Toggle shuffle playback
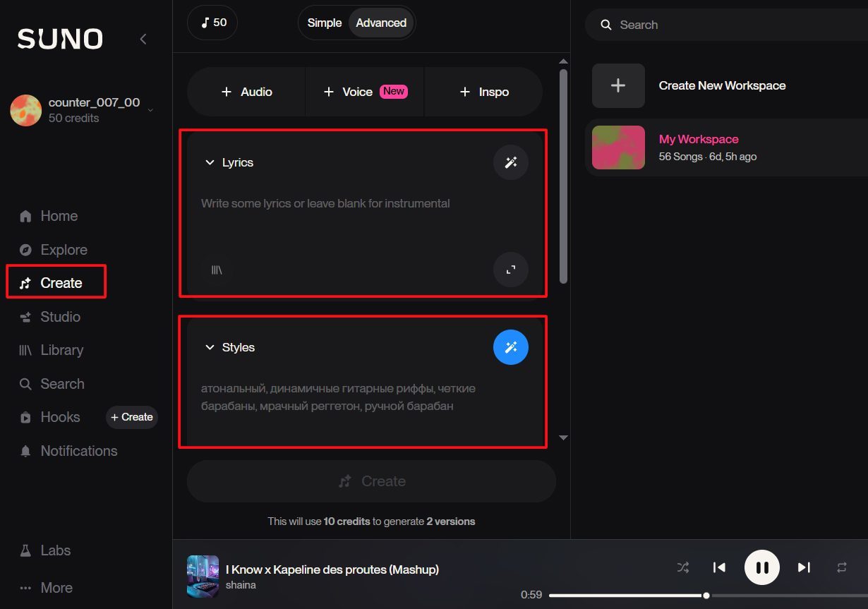This screenshot has height=609, width=868. (682, 567)
